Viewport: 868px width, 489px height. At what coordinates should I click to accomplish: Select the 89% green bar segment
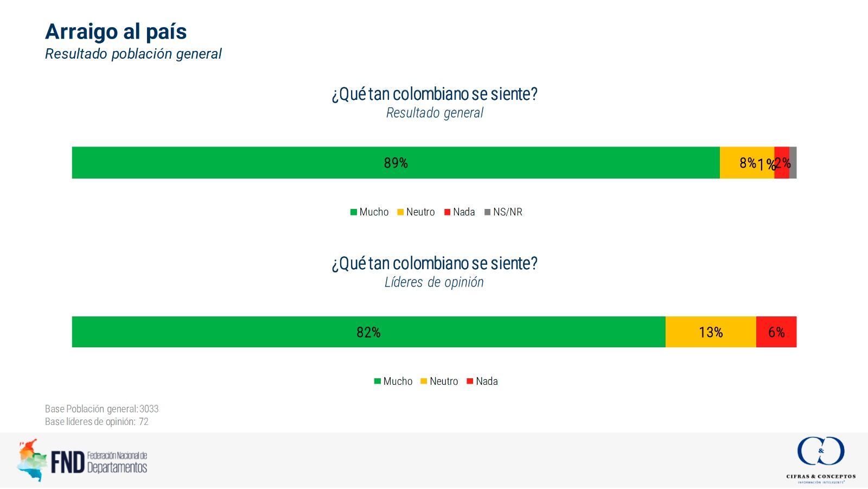click(395, 163)
